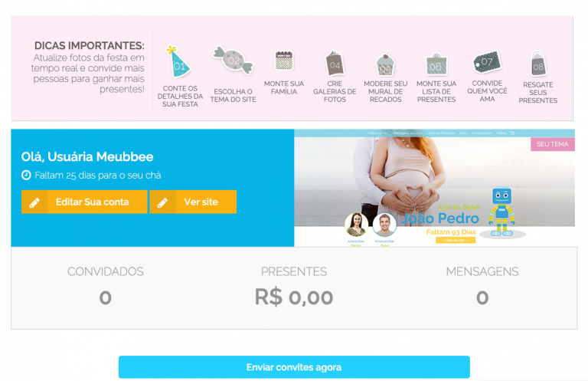Click the Seu Tema pink badge

552,144
